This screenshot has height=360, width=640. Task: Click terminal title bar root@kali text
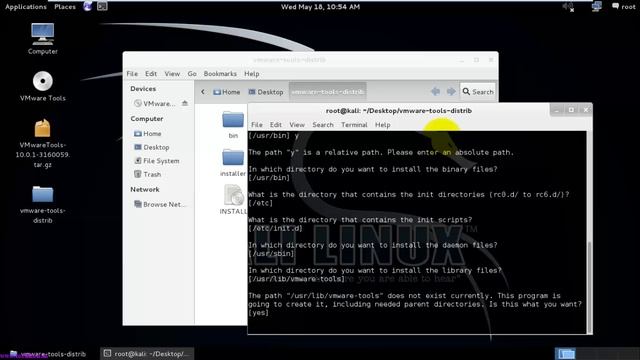coord(398,111)
